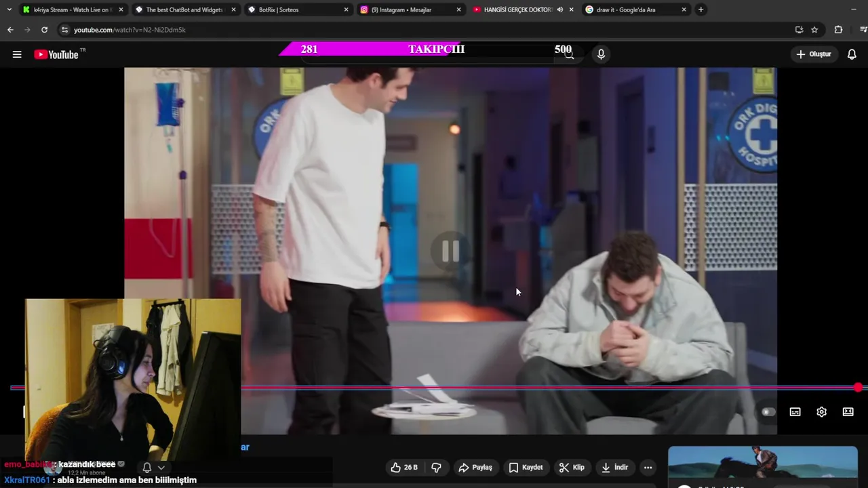Close the draw it Google tab
Viewport: 868px width, 488px height.
(684, 9)
